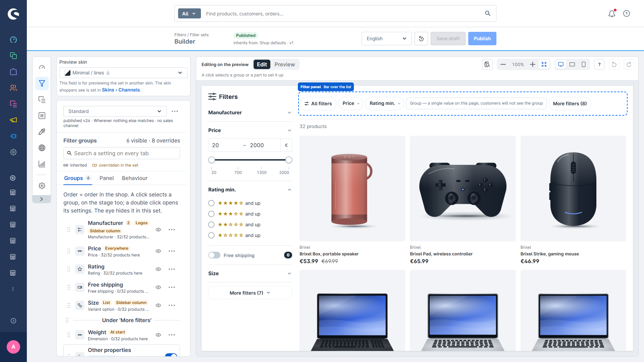Viewport: 644px width, 362px height.
Task: Click the price slider minimum handle
Action: tap(212, 160)
